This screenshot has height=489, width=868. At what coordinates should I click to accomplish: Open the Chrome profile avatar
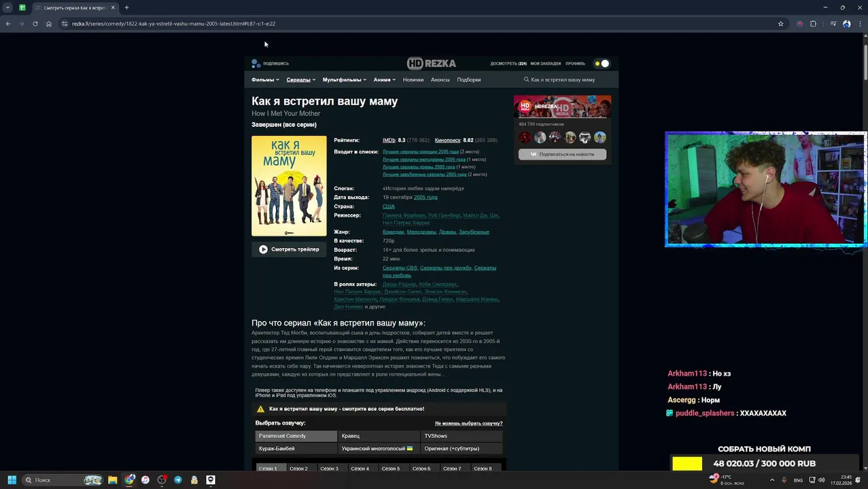coord(847,24)
